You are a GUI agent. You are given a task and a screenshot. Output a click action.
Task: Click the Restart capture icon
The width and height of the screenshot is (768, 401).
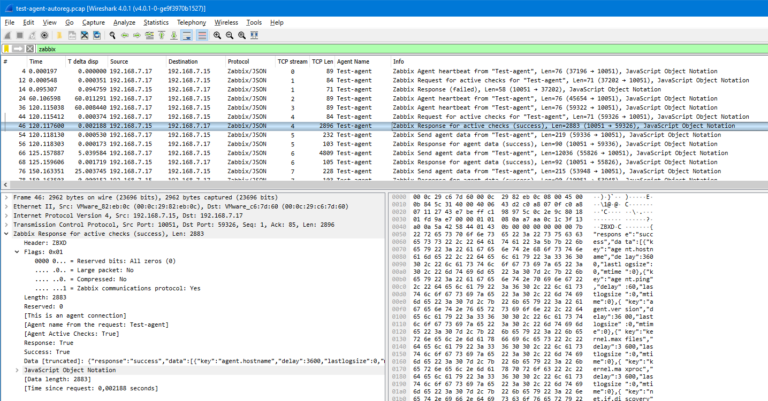coord(32,35)
